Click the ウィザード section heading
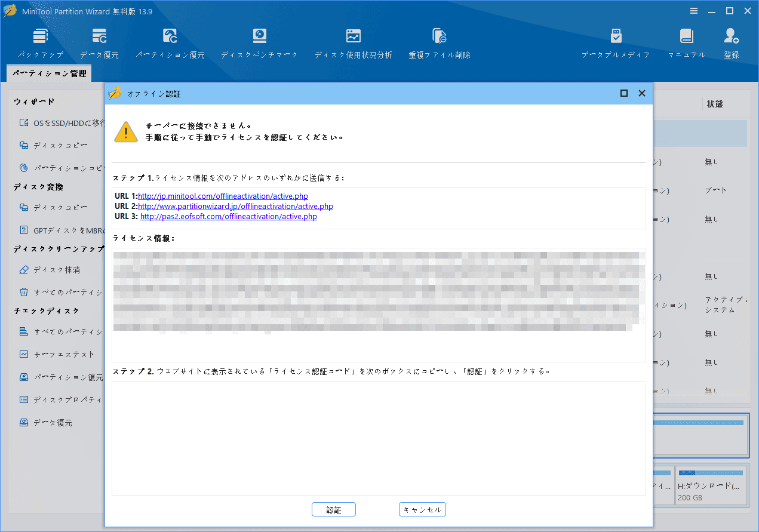The height and width of the screenshot is (532, 759). point(34,102)
